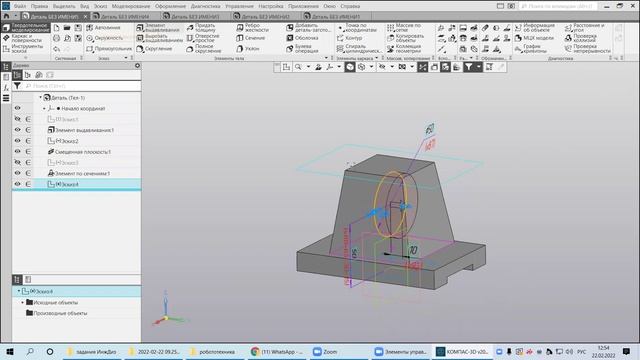Screen dimensions: 640x360
Task: Run Проверка коллизий check
Action: tap(581, 38)
